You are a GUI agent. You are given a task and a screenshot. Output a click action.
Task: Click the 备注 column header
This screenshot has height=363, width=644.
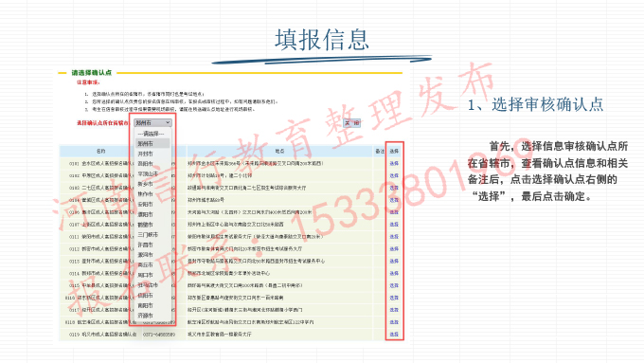pyautogui.click(x=380, y=151)
